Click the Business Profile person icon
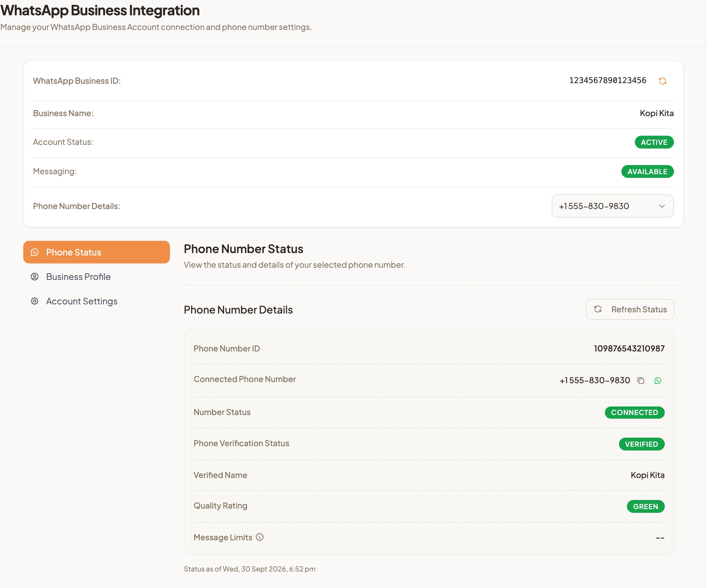707x588 pixels. click(x=35, y=277)
